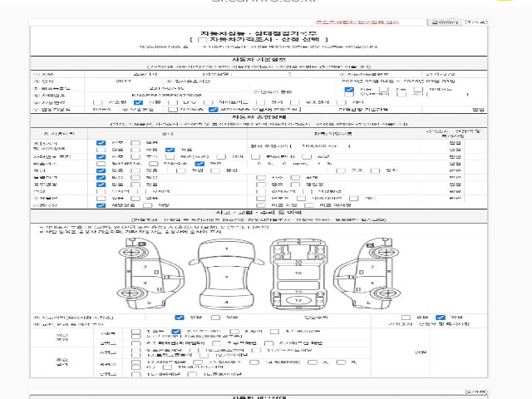Viewport: 532px width, 399px height.
Task: Select CVT transmission checkbox
Action: 349,94
